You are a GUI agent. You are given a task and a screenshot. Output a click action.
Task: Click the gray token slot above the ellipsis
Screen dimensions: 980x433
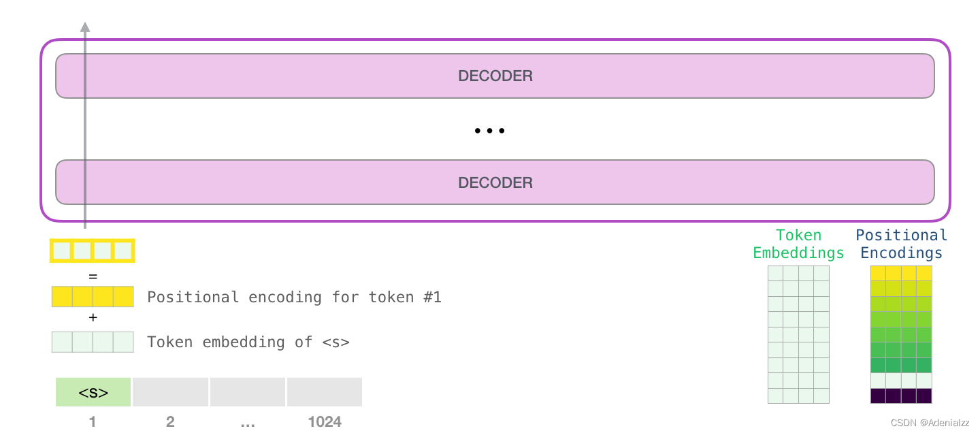click(x=248, y=392)
